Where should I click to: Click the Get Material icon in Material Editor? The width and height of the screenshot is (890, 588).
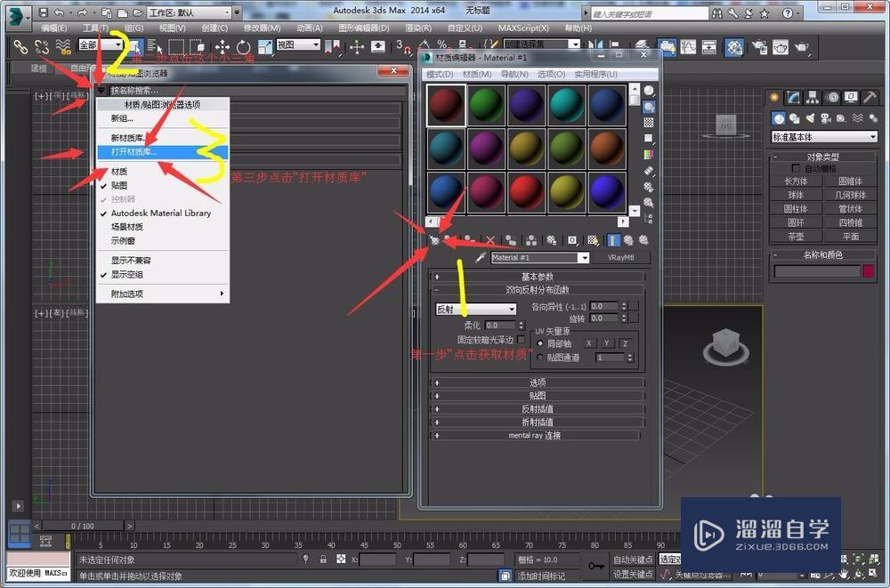434,241
